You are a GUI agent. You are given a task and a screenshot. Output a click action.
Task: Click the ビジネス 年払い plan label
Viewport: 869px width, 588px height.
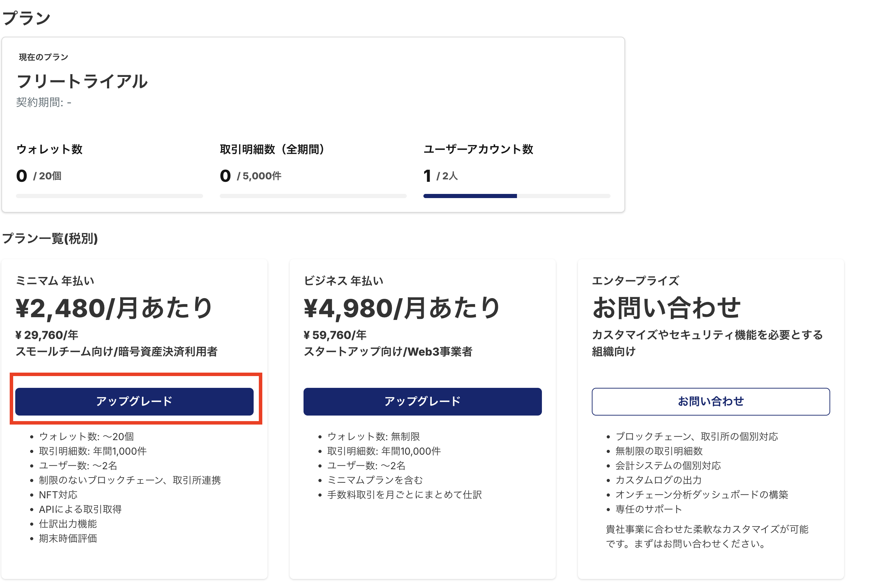(343, 281)
